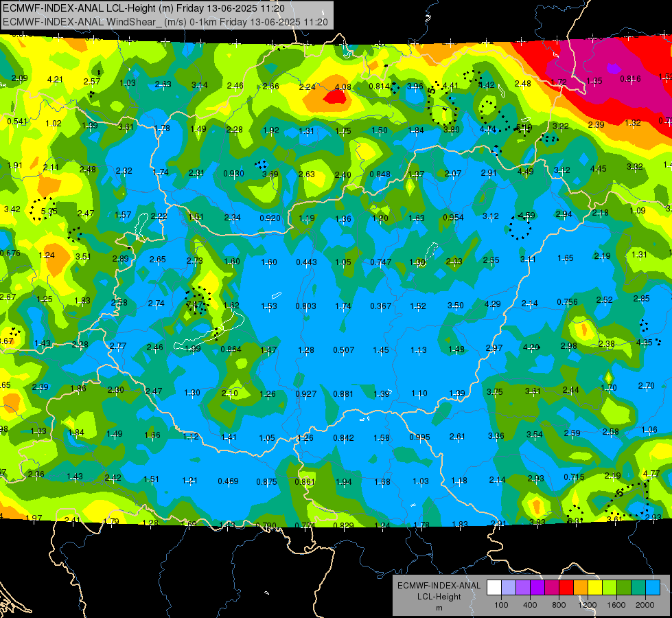Viewport: 672px width, 618px height.
Task: Click the wind shear value 0.930
Action: click(x=233, y=173)
